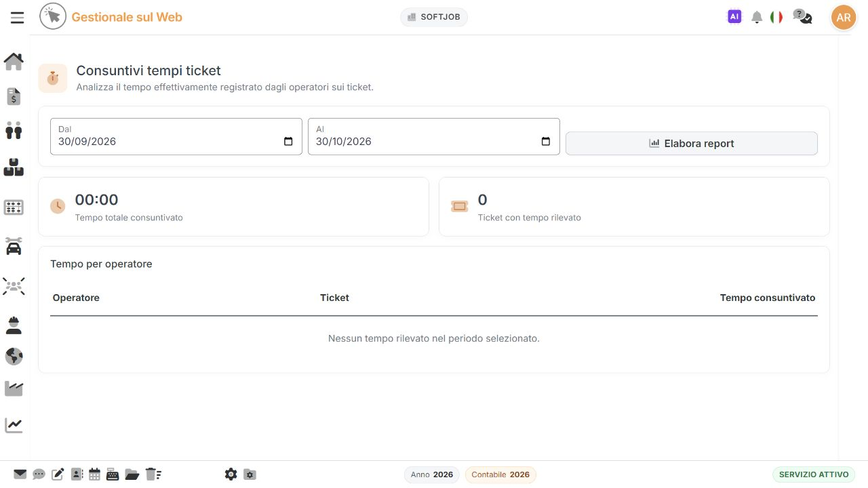Open the chat bubble in bottom bar
868x488 pixels.
coord(39,474)
